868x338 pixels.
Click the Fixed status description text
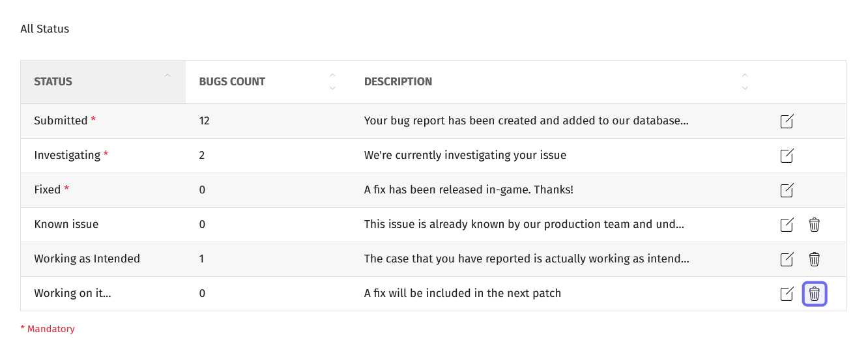(x=469, y=190)
